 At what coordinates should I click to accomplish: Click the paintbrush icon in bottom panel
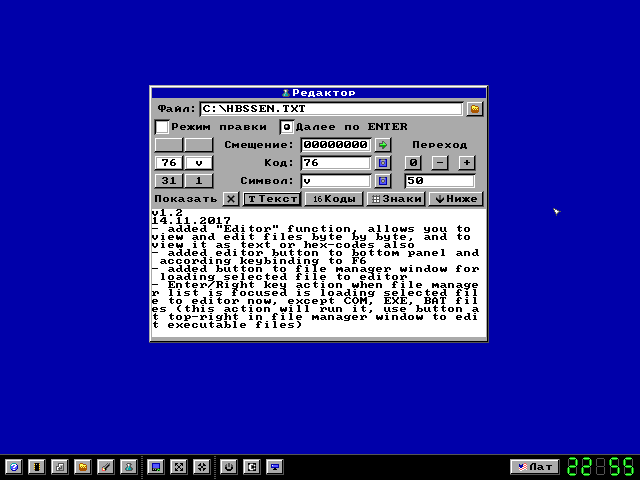pos(105,466)
